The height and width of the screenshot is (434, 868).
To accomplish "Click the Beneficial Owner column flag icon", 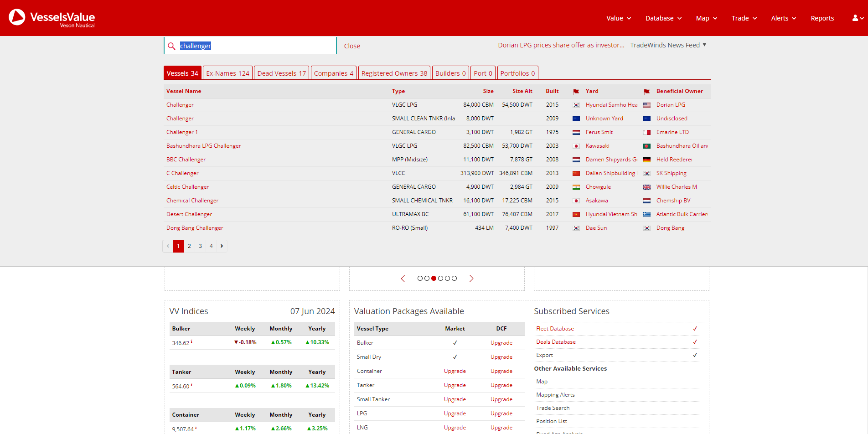I will (647, 92).
